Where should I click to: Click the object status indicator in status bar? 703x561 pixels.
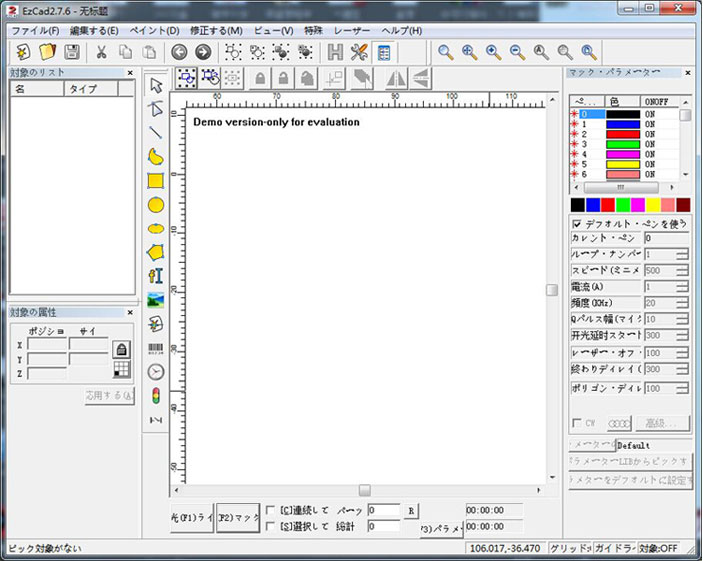click(658, 548)
